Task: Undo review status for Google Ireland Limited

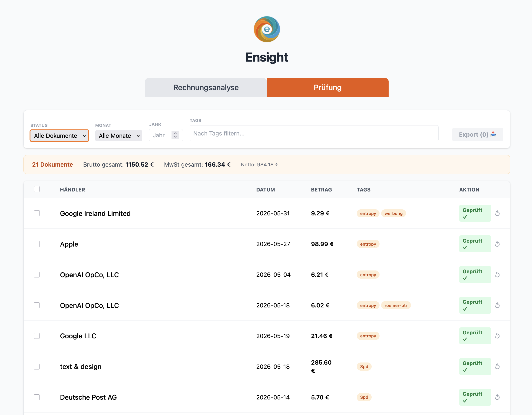Action: [x=497, y=213]
